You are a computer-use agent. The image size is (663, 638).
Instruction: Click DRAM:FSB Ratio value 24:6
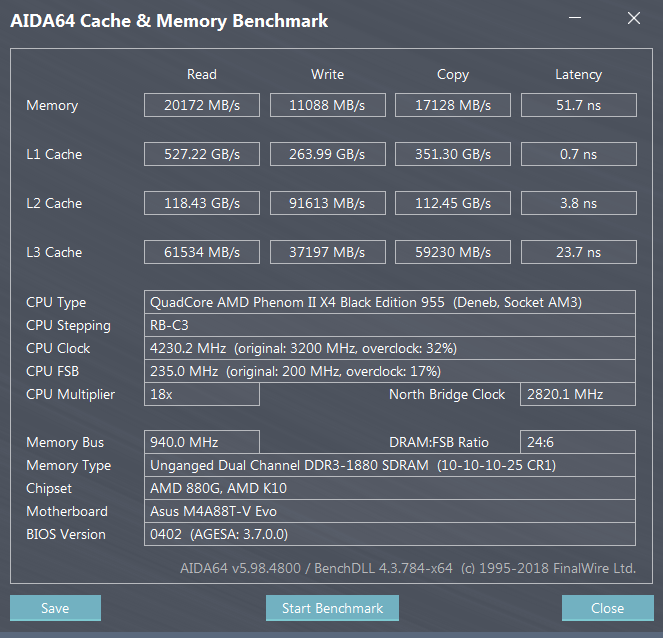(x=578, y=442)
